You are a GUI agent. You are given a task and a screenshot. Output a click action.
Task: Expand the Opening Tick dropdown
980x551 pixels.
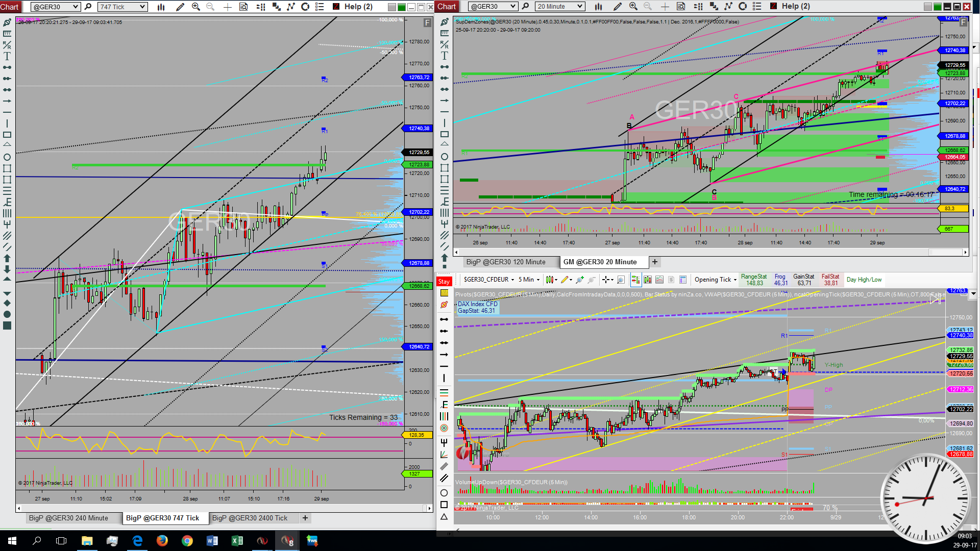coord(716,280)
